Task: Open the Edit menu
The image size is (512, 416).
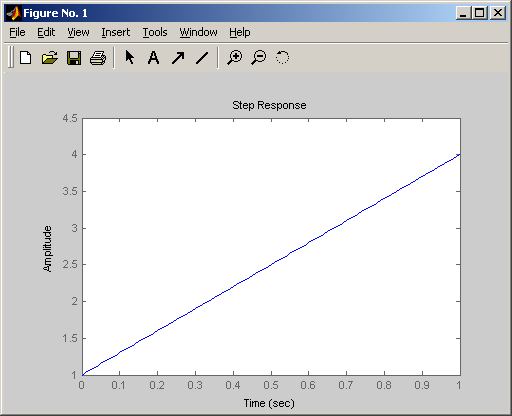Action: tap(46, 32)
